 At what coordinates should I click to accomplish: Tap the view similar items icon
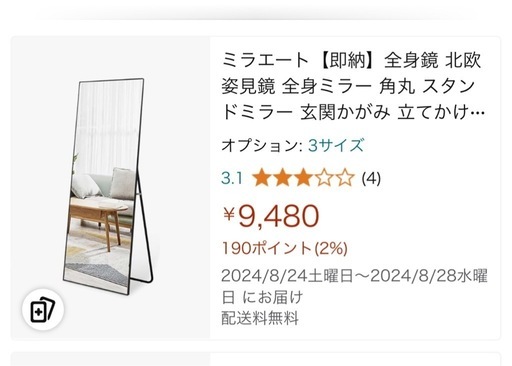click(x=43, y=309)
